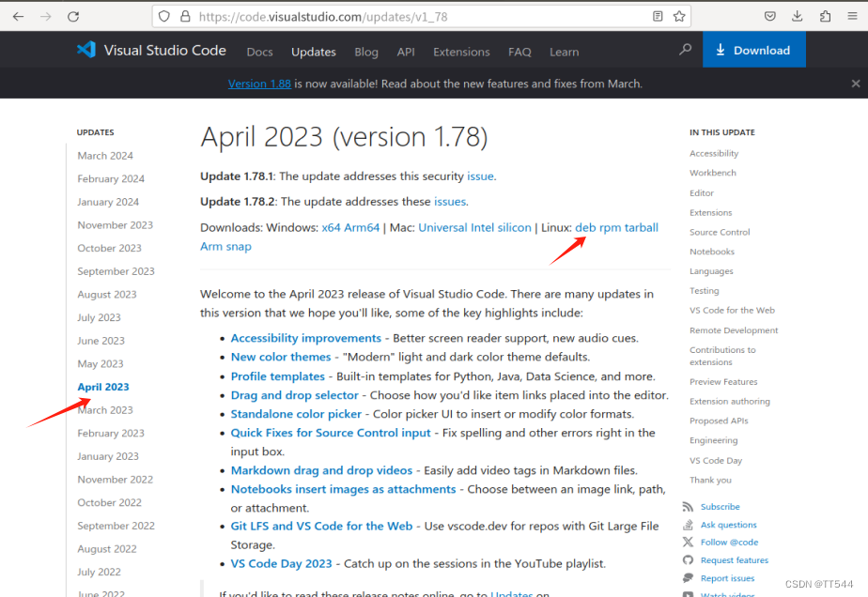
Task: Open the Pocket save icon
Action: click(x=770, y=17)
